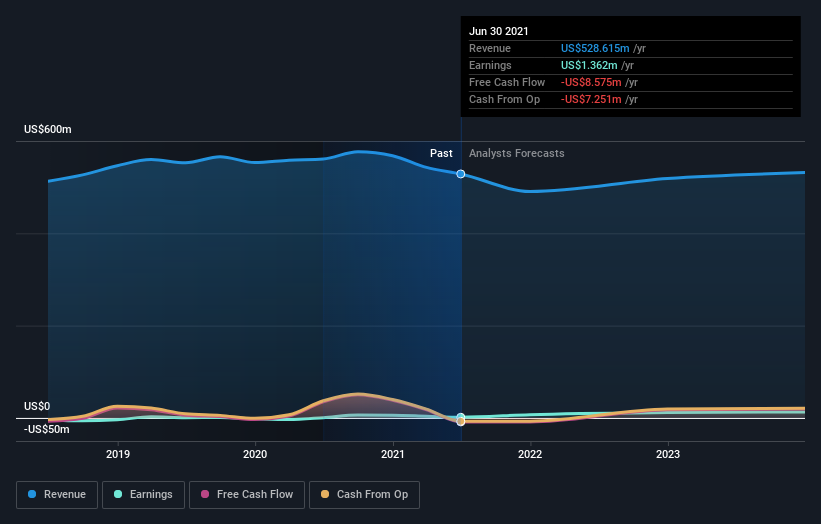Image resolution: width=821 pixels, height=524 pixels.
Task: Toggle the Free Cash Flow legend button
Action: [247, 495]
